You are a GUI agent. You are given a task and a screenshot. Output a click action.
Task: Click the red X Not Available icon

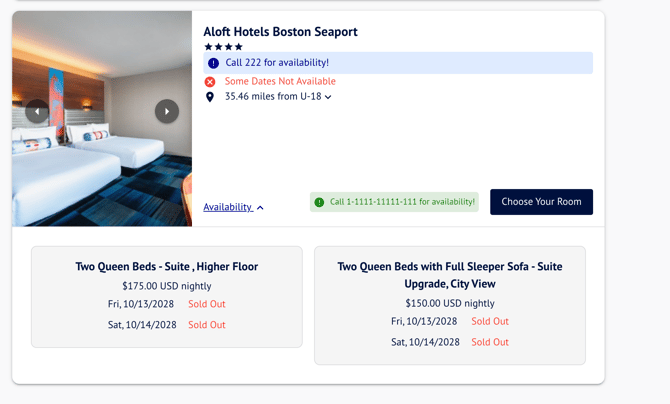tap(210, 82)
